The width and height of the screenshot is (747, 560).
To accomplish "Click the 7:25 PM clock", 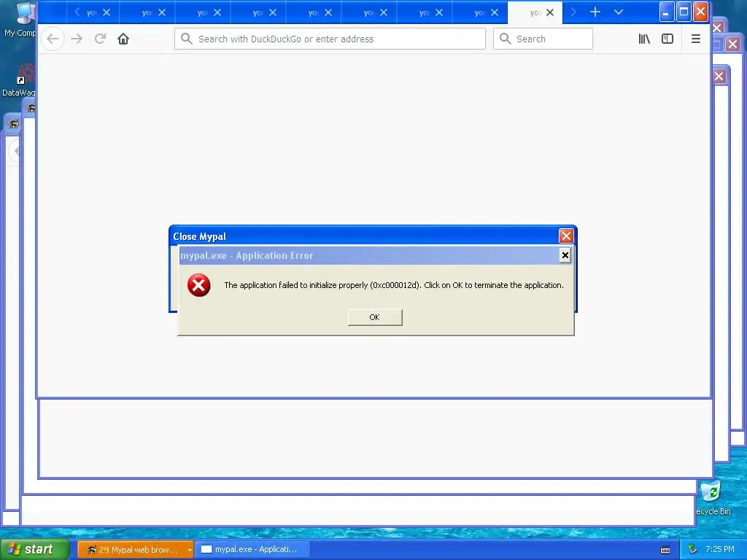I will click(720, 550).
